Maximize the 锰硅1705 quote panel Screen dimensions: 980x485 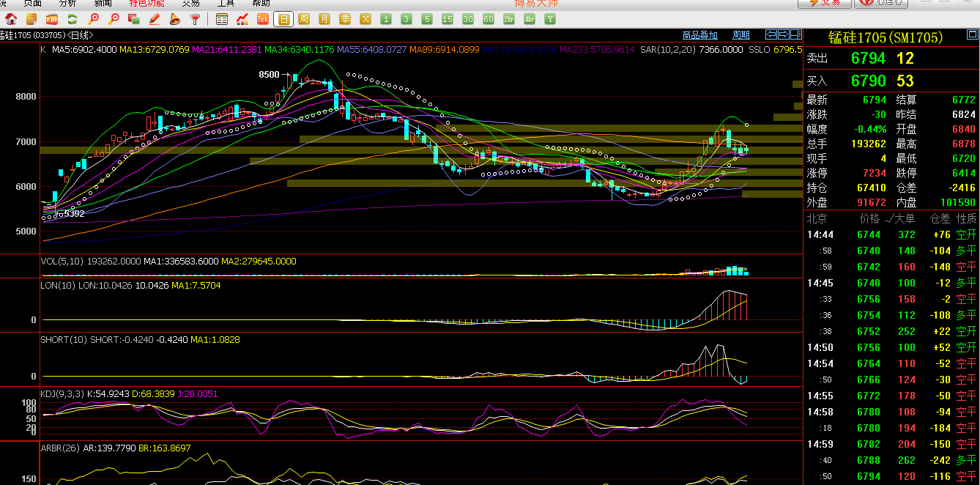(x=971, y=34)
